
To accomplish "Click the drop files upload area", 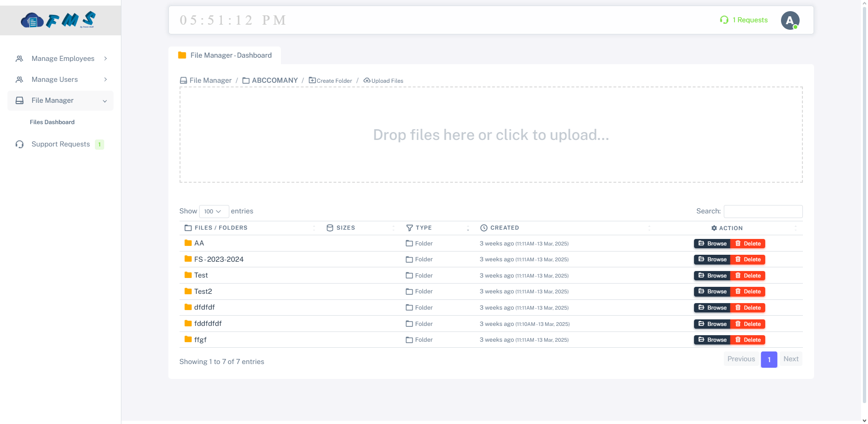I will click(491, 135).
